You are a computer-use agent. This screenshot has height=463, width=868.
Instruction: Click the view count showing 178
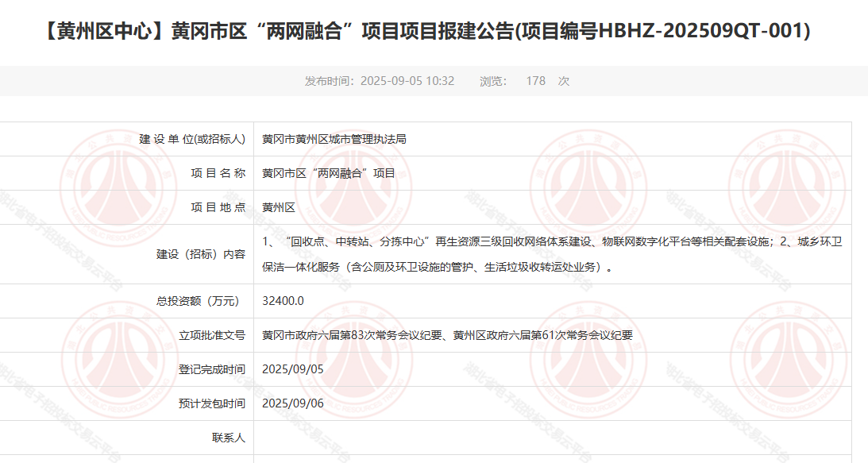tap(535, 81)
